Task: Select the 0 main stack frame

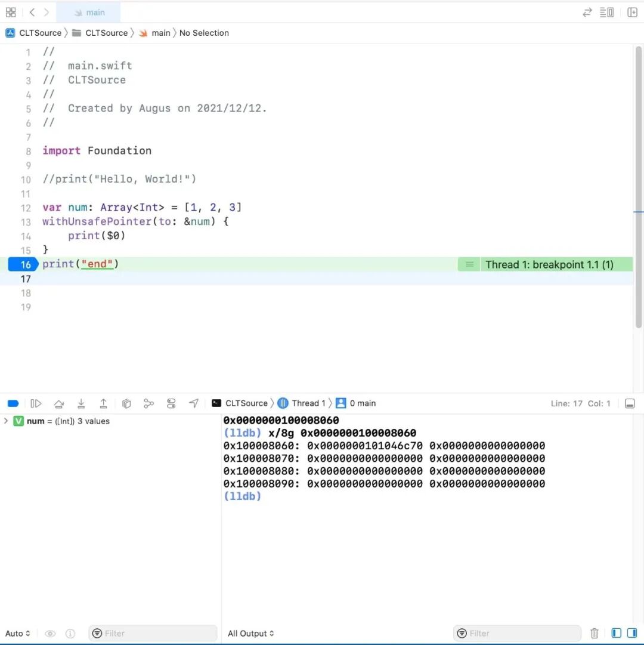Action: (356, 403)
